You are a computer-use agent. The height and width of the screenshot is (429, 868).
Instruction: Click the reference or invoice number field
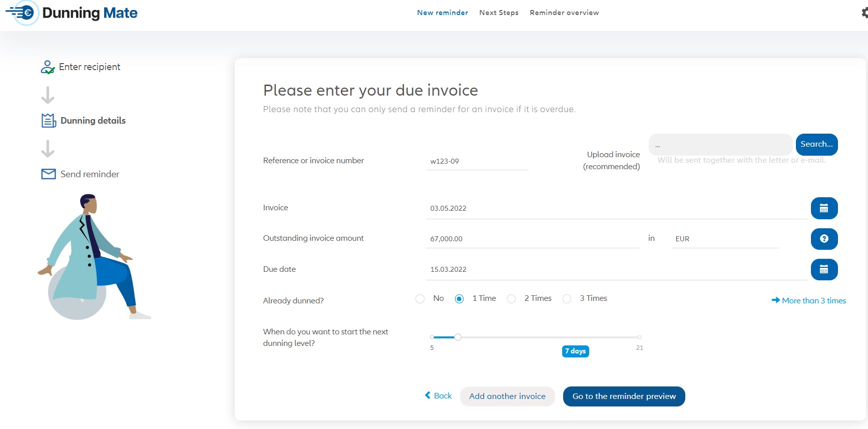pos(477,161)
